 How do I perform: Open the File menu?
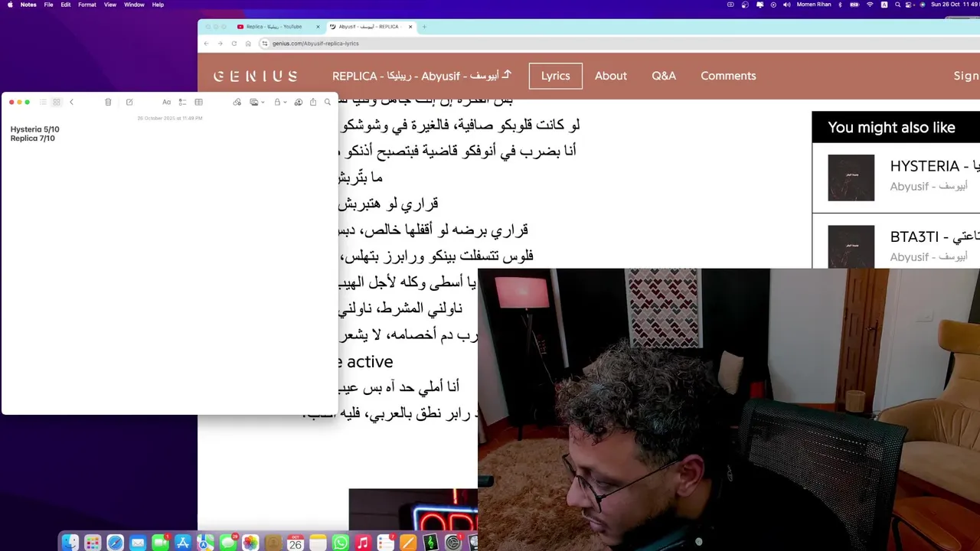tap(48, 5)
